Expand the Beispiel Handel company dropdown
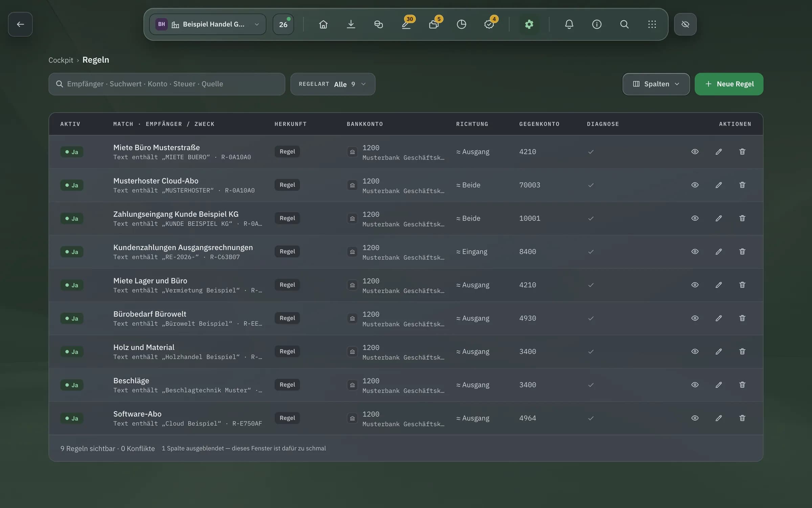Viewport: 812px width, 508px height. coord(207,24)
